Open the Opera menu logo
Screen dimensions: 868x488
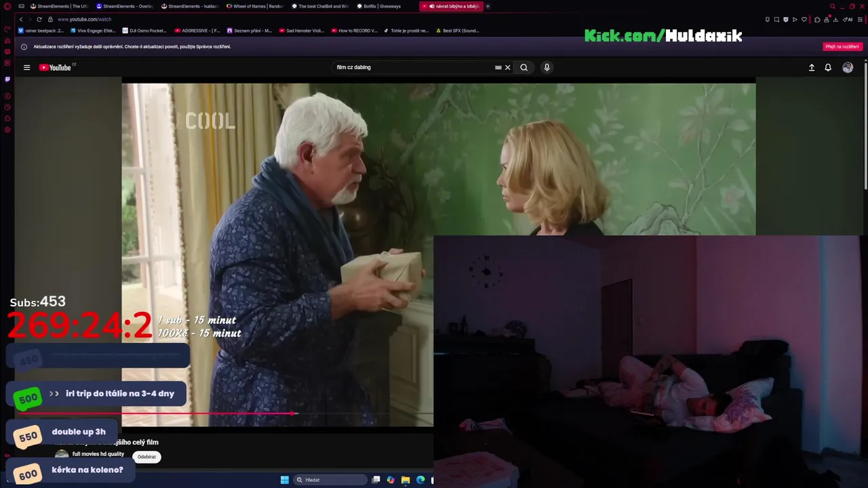[x=7, y=6]
